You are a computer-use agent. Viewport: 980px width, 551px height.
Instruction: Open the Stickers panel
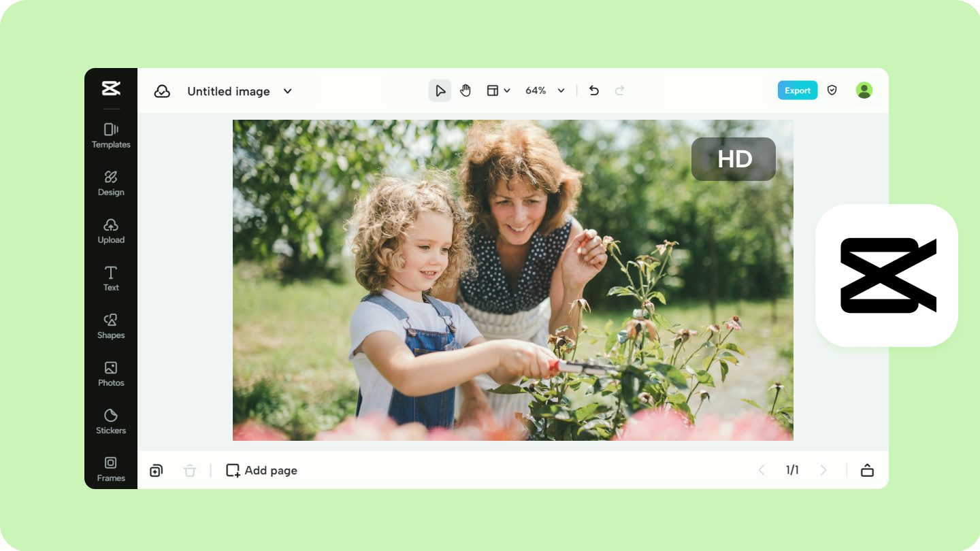[x=110, y=420]
